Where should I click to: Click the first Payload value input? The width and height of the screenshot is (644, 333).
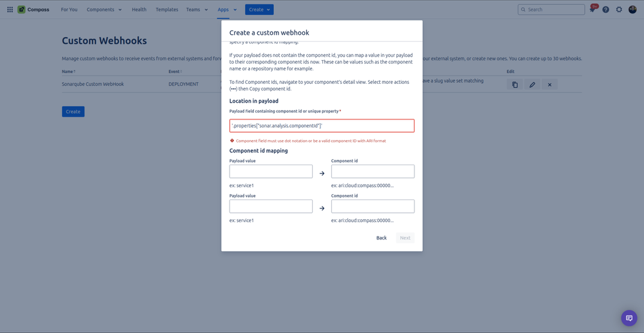(271, 172)
